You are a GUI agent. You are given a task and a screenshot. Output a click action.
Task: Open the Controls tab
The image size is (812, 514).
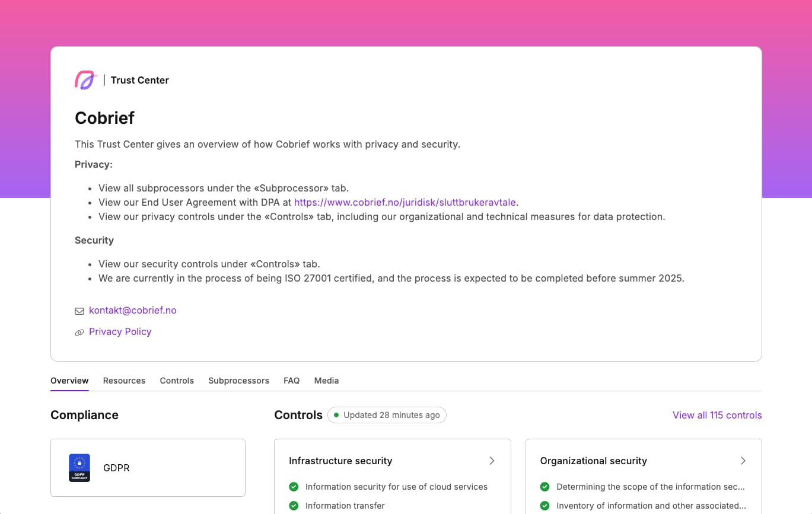coord(177,381)
